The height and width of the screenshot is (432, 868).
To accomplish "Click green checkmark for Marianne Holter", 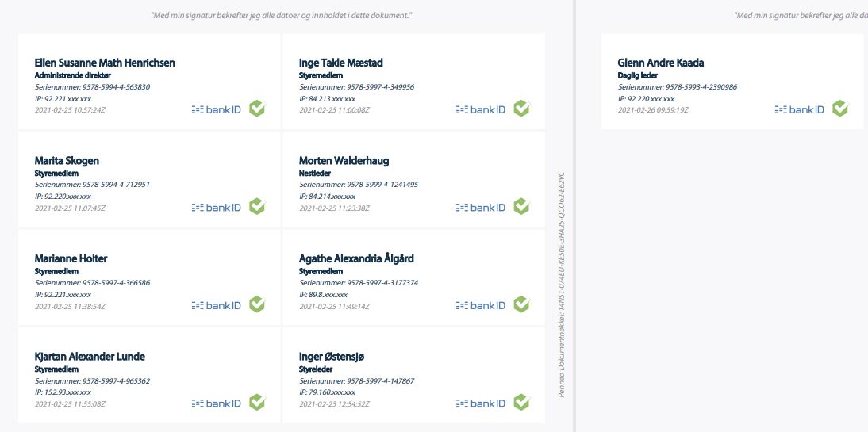I will (x=257, y=304).
